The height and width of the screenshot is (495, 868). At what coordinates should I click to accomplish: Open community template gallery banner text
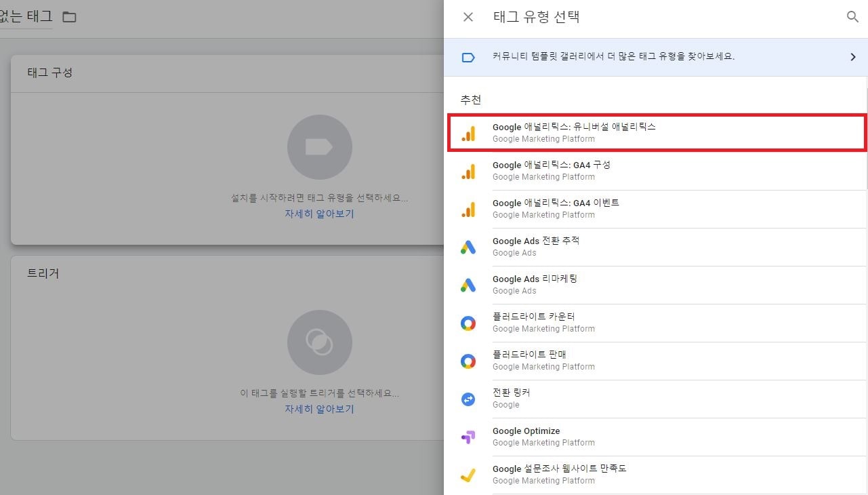(613, 56)
